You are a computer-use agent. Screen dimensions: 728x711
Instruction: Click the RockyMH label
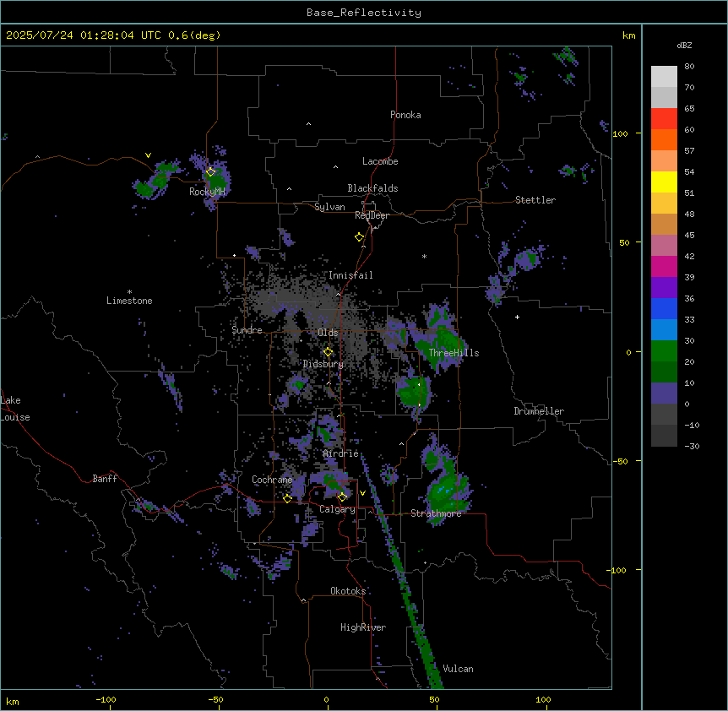coord(207,192)
